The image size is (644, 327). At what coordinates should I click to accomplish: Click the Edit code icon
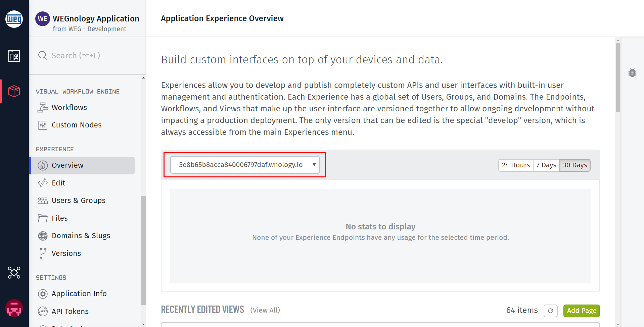coord(43,183)
